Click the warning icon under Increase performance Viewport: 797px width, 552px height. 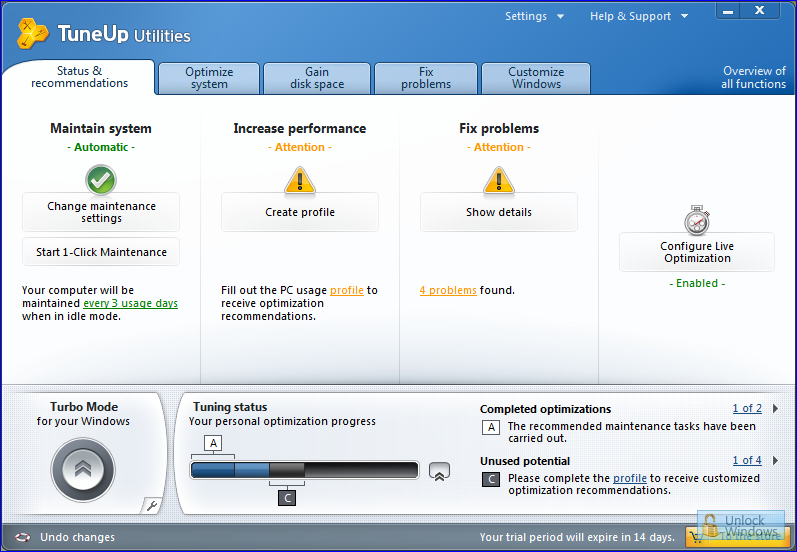pos(299,180)
